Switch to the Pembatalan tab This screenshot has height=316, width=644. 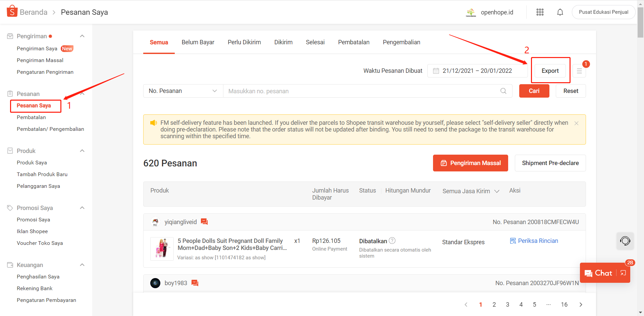(x=354, y=42)
